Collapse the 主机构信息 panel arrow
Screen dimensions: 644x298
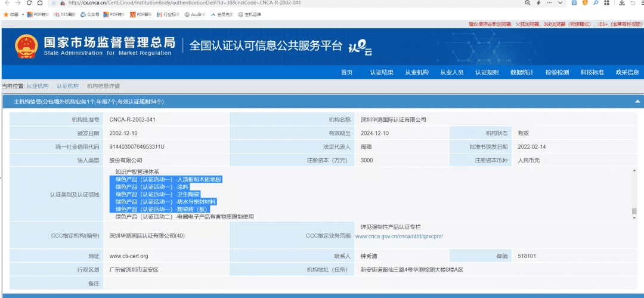637,102
